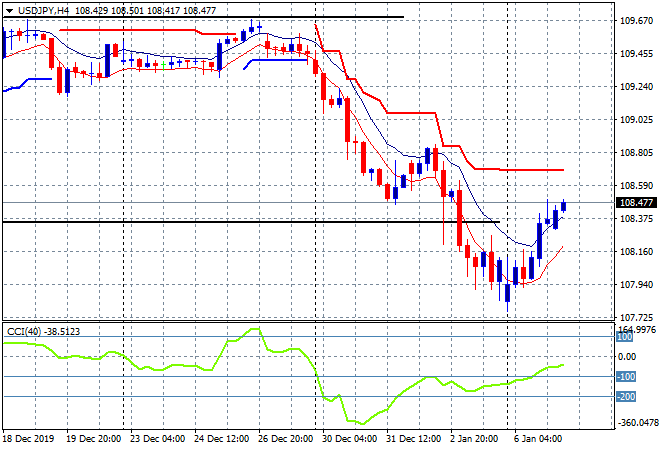Click the 2 Jan 20:00 time label
Viewport: 660px width, 450px height.
tap(475, 439)
